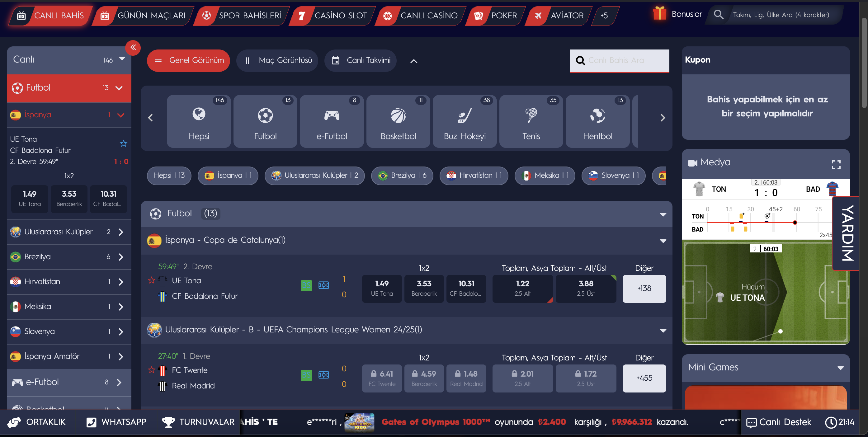Click the green BS icon for FC Twente

coord(306,375)
